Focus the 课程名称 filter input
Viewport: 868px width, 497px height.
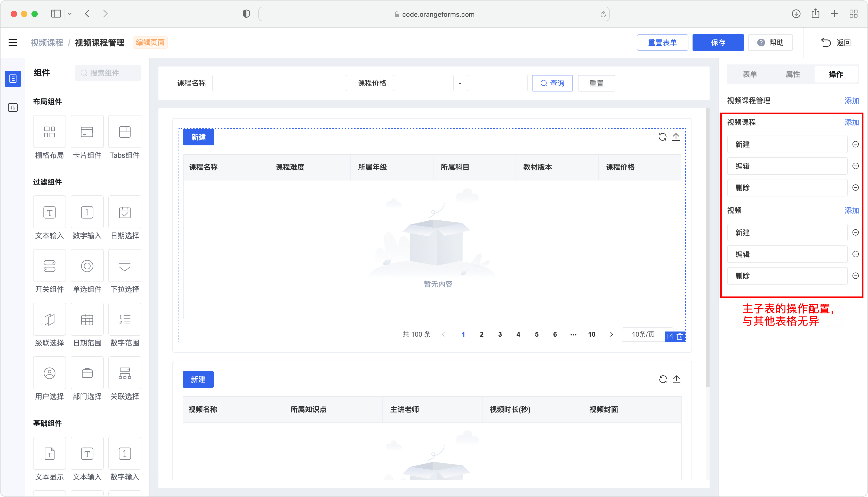tap(280, 83)
